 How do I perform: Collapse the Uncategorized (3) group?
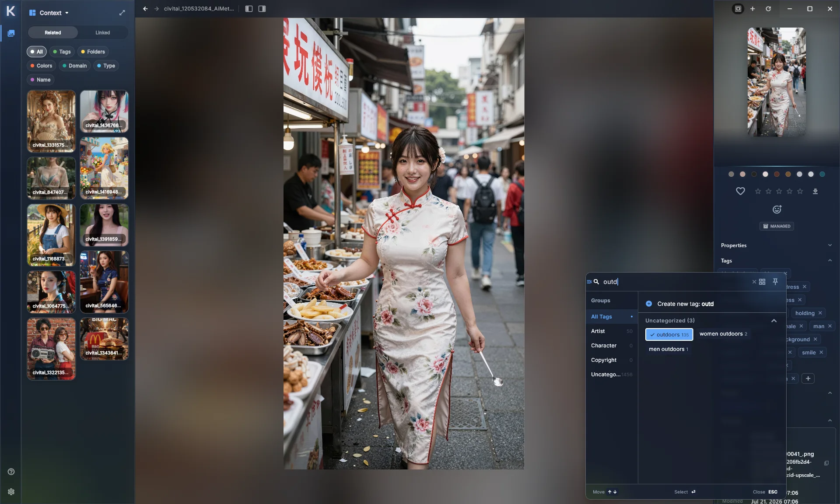pyautogui.click(x=773, y=321)
